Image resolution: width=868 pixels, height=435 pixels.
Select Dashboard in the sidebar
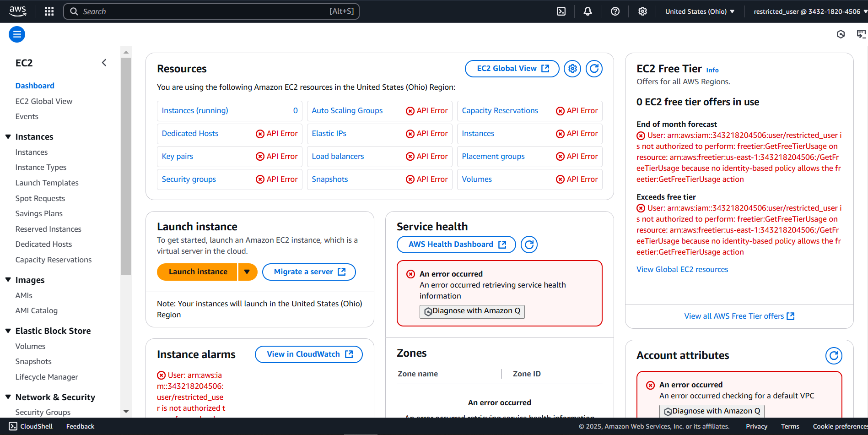pyautogui.click(x=35, y=86)
